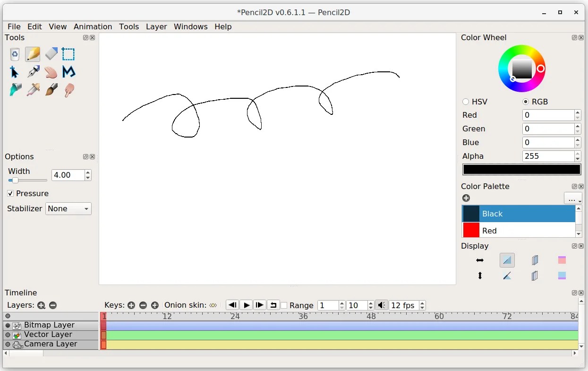Flip the canvas horizontally in Display panel
Image resolution: width=588 pixels, height=371 pixels.
(480, 260)
